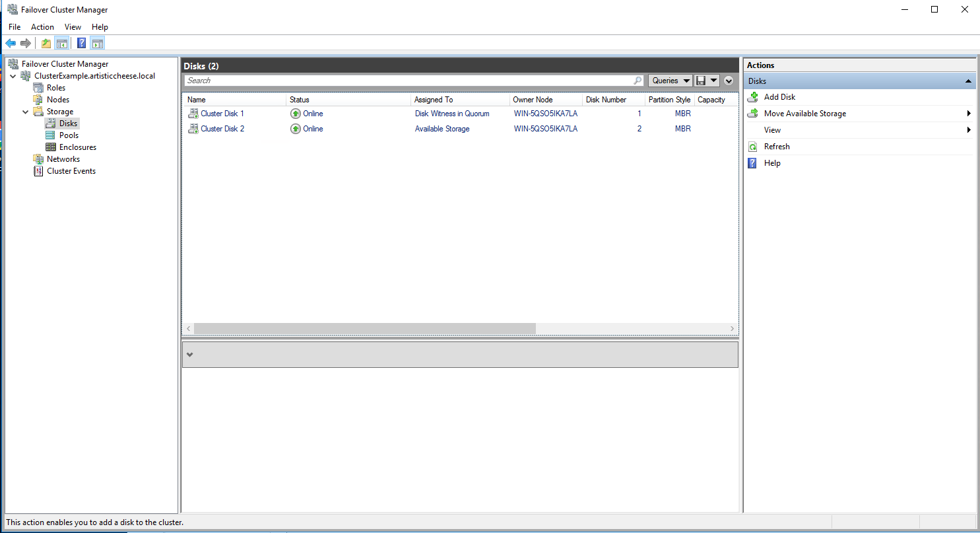The image size is (980, 533).
Task: Open the Networks icon in the tree
Action: tap(38, 159)
